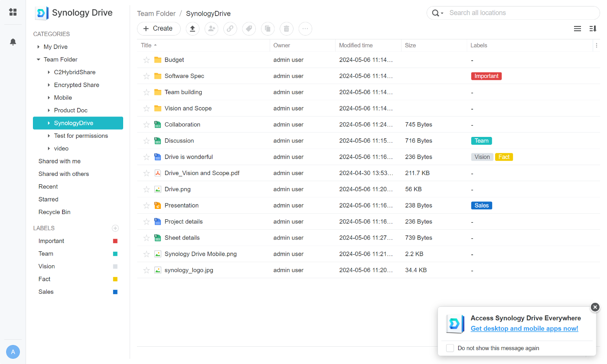Click the copy files icon

[268, 29]
